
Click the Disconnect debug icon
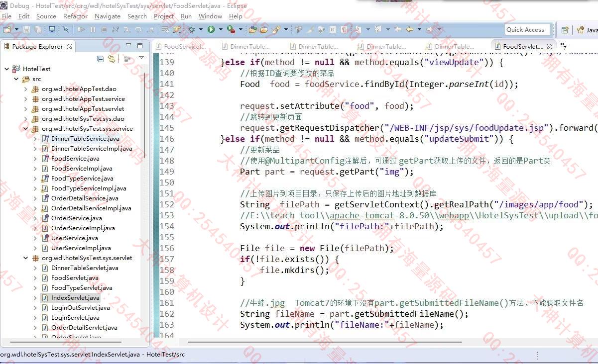(116, 30)
